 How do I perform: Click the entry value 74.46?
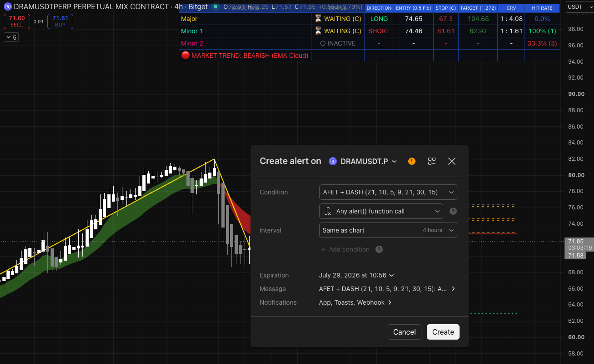(x=414, y=31)
